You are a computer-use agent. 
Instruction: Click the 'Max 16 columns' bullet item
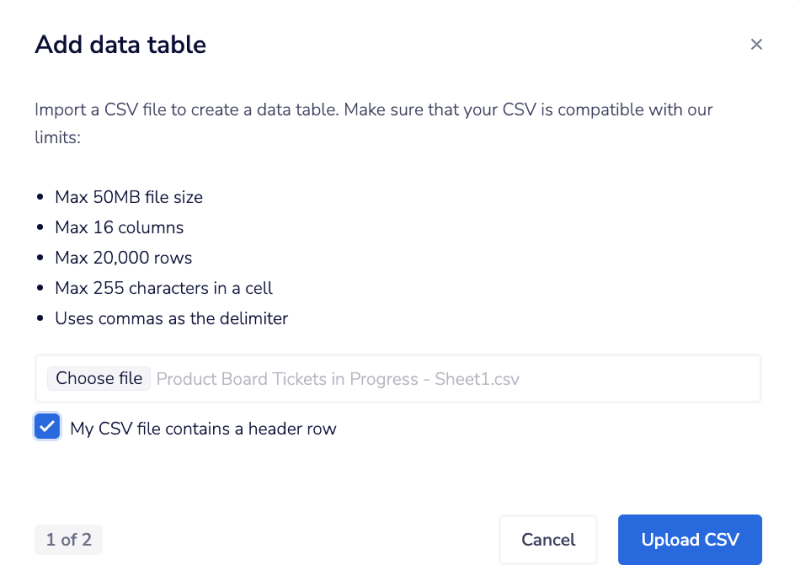click(119, 227)
